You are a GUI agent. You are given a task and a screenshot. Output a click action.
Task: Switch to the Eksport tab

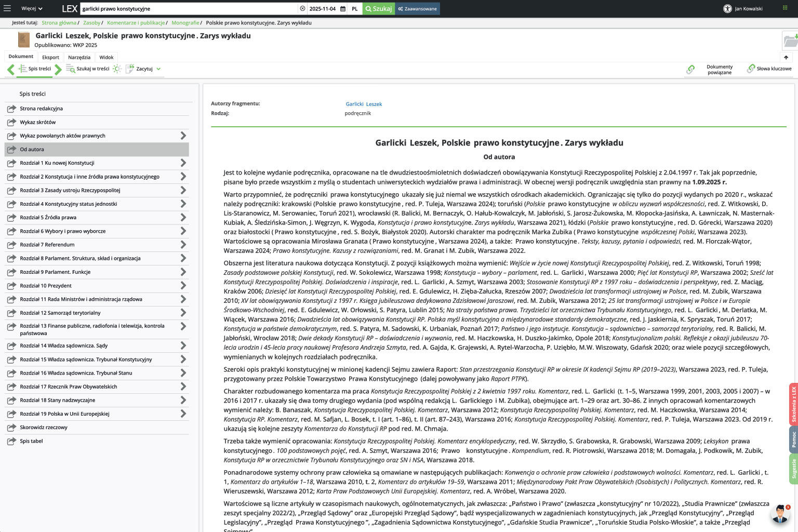point(50,57)
